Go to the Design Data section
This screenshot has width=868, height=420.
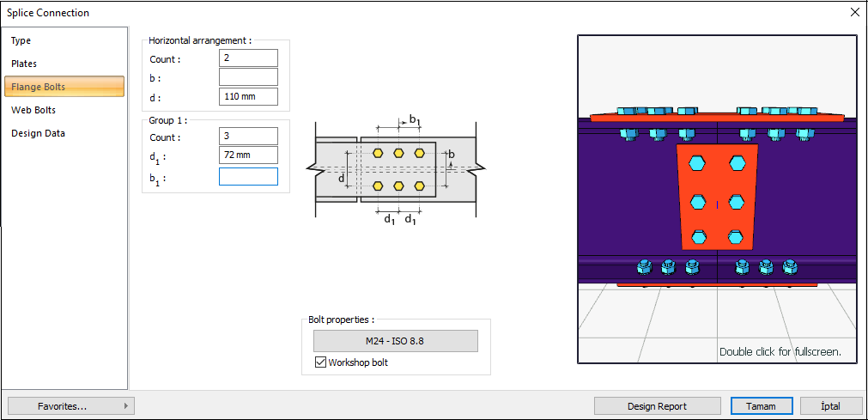point(38,133)
